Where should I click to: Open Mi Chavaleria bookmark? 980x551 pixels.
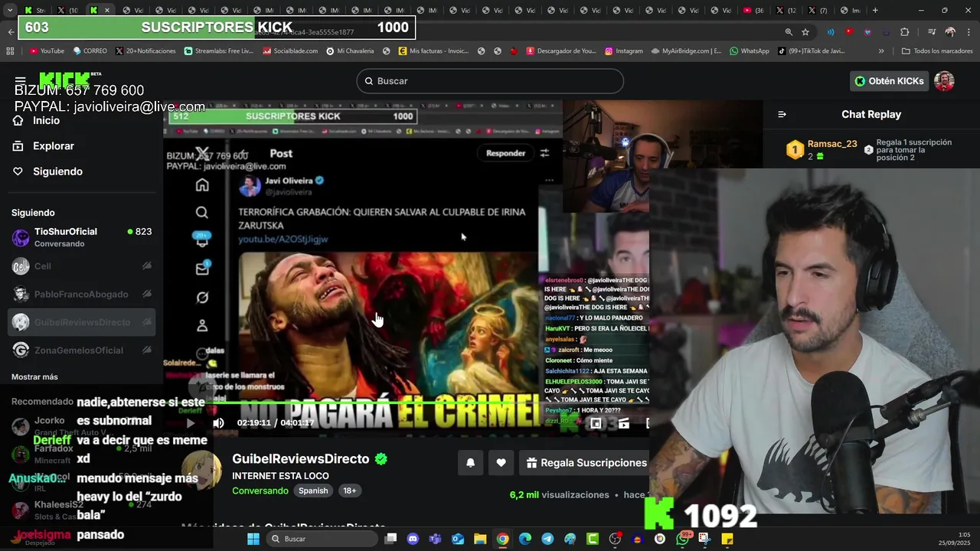[x=350, y=51]
